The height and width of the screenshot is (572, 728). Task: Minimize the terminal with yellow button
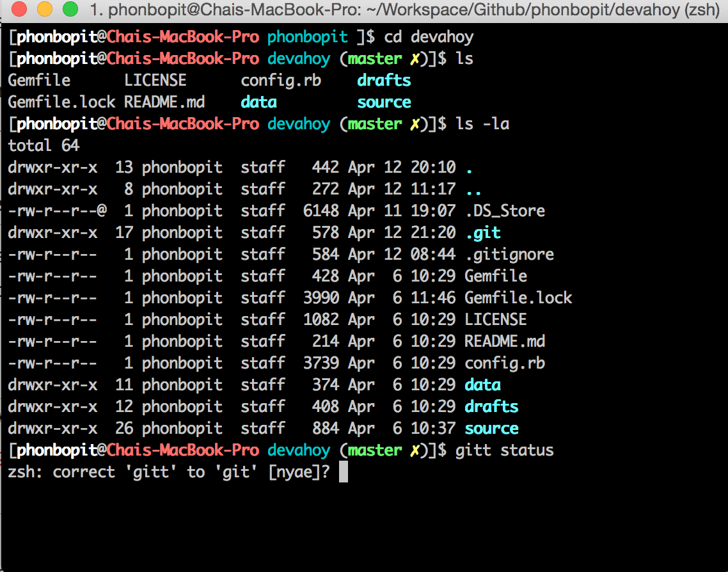pyautogui.click(x=45, y=9)
